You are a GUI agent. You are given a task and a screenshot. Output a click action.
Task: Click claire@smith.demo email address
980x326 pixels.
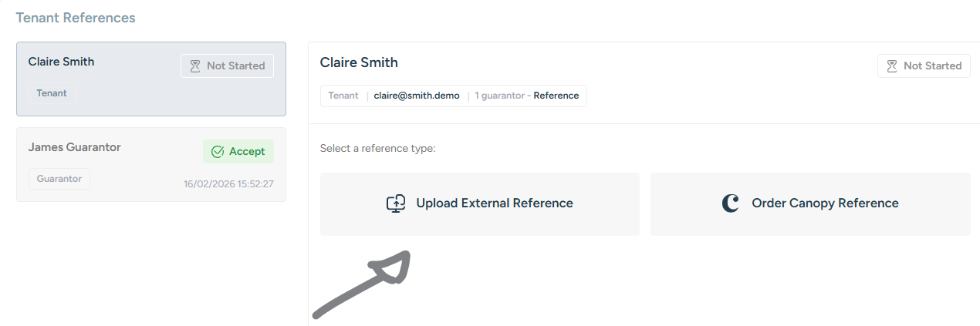pyautogui.click(x=417, y=96)
